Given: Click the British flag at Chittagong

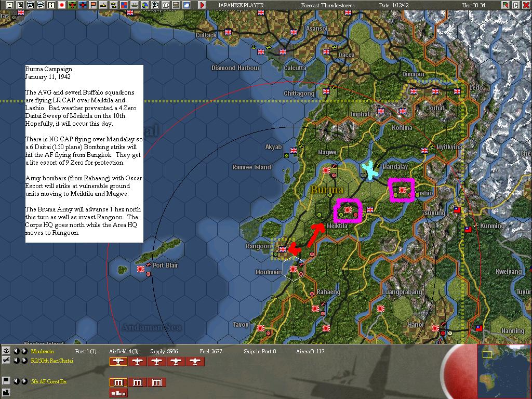Looking at the screenshot, I should coord(326,91).
